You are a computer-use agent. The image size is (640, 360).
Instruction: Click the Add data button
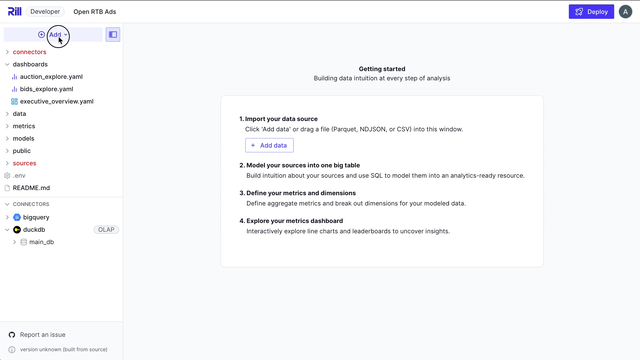point(269,145)
